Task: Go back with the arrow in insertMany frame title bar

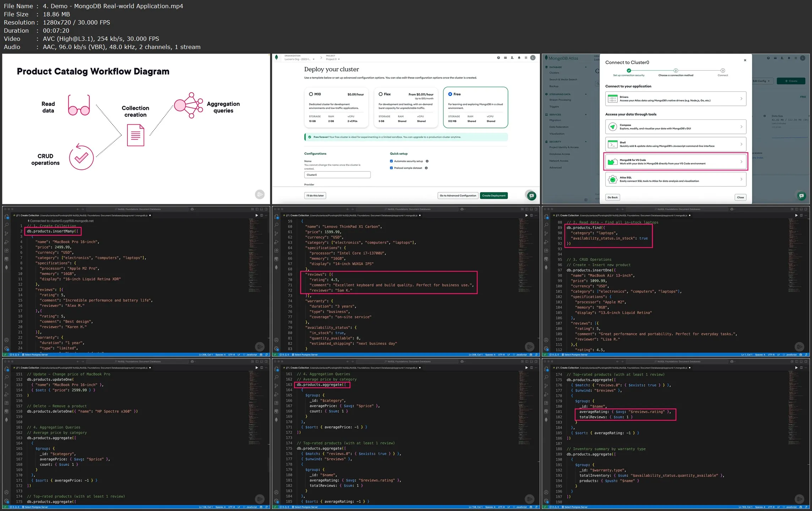Action: pos(78,209)
